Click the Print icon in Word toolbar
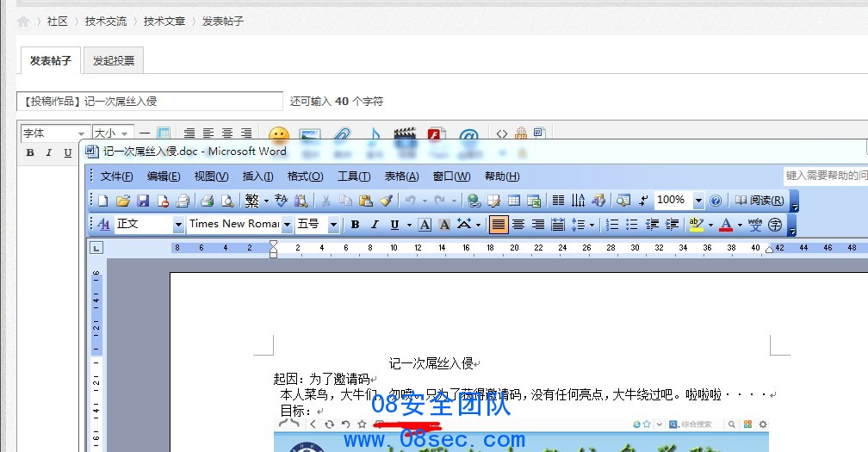Image resolution: width=868 pixels, height=452 pixels. pos(207,201)
